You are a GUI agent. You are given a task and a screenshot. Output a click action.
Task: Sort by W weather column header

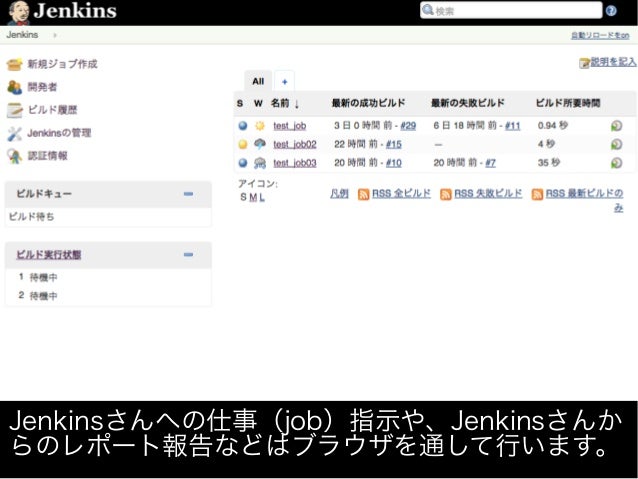258,103
